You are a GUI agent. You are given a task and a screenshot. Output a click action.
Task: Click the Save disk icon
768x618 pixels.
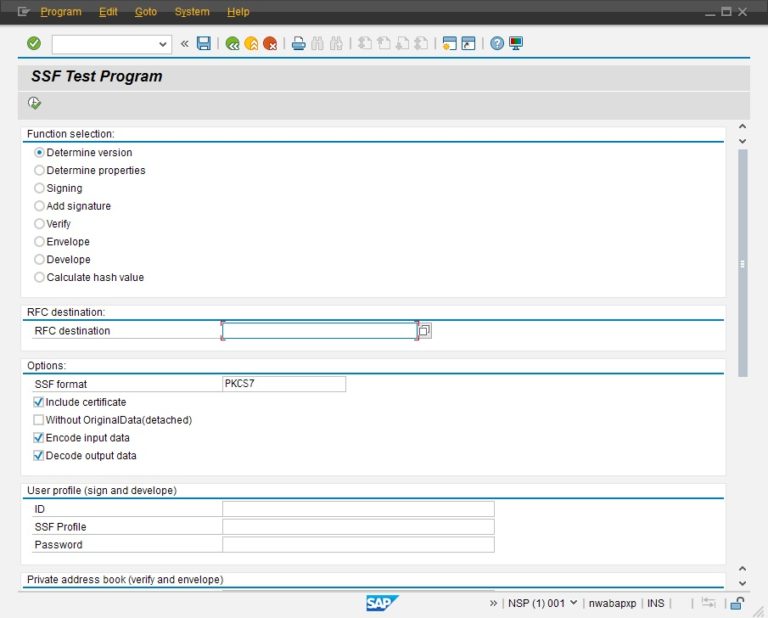click(204, 44)
